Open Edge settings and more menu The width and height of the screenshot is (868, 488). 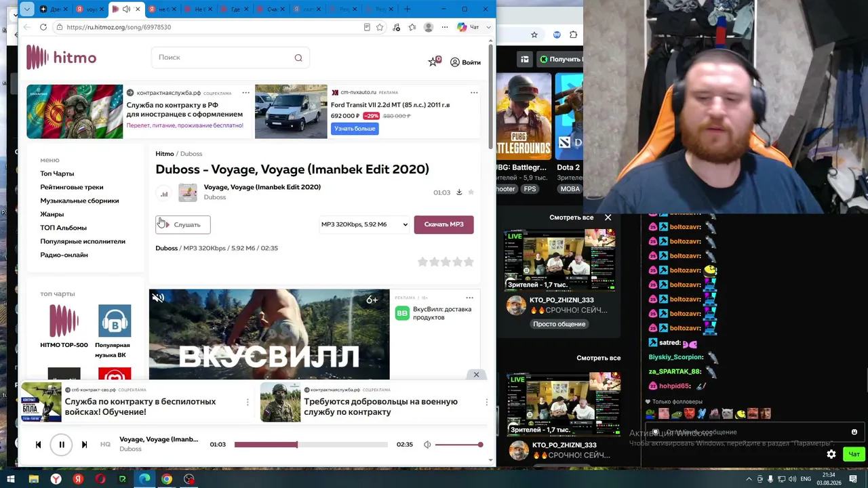[x=445, y=27]
